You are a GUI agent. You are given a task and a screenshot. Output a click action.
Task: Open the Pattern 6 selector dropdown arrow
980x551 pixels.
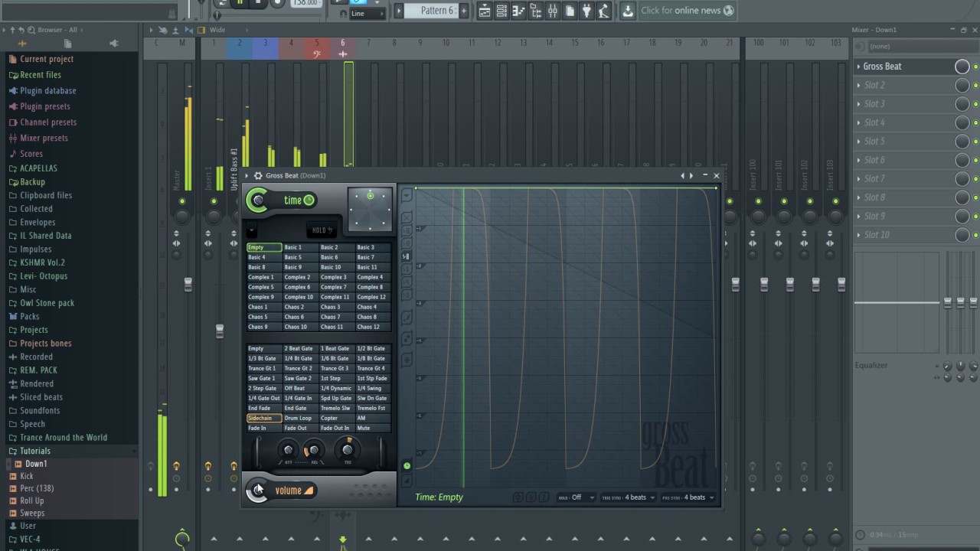pyautogui.click(x=398, y=11)
